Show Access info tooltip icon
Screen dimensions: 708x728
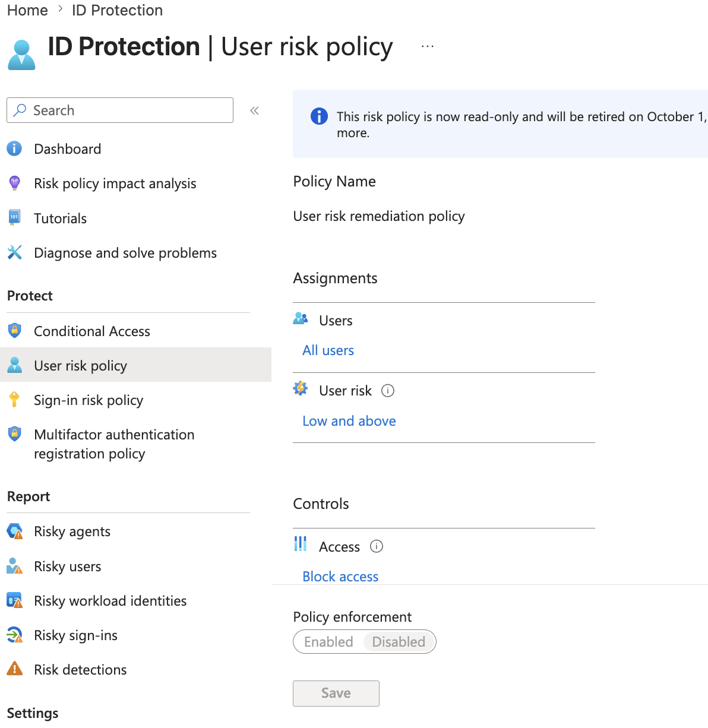(x=377, y=546)
